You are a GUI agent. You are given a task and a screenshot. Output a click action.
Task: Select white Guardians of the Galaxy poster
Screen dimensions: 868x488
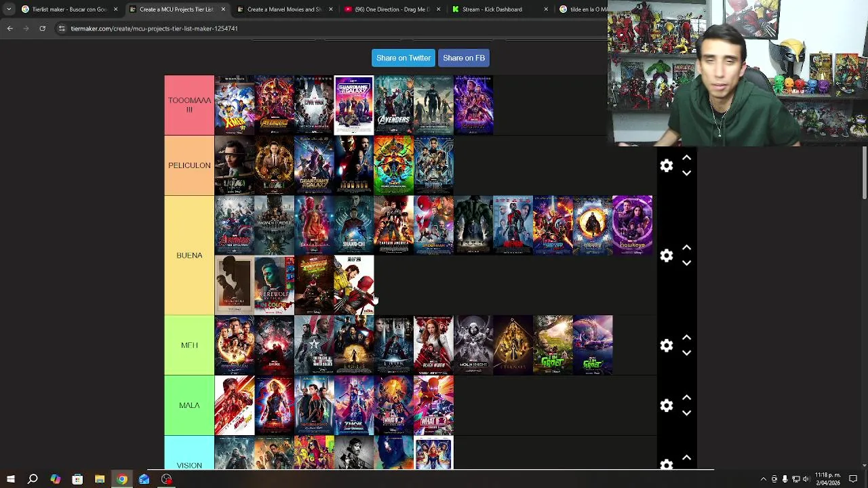(354, 105)
